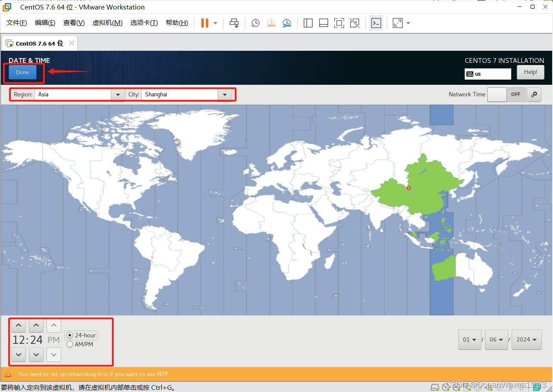The width and height of the screenshot is (553, 392).
Task: Pause the virtual machine with the orange pause icon
Action: 205,23
